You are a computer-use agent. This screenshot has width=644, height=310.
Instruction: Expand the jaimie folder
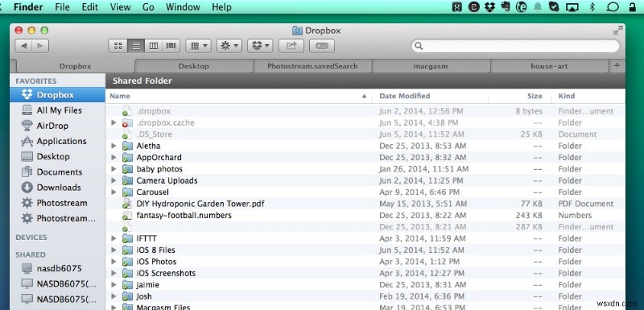(114, 284)
